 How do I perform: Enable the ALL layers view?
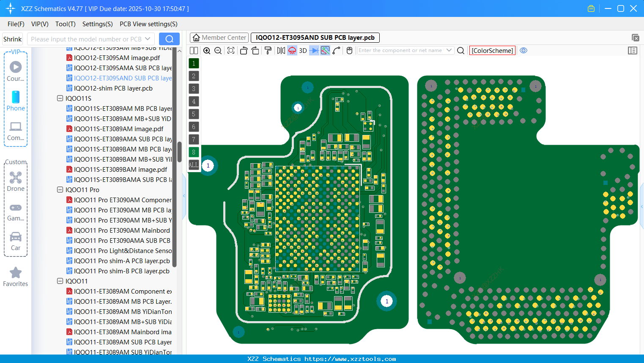pyautogui.click(x=193, y=165)
